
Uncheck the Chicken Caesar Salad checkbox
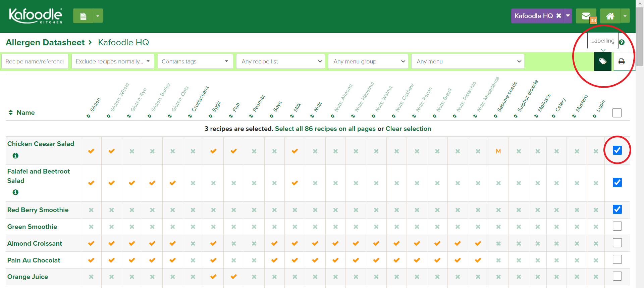point(617,150)
